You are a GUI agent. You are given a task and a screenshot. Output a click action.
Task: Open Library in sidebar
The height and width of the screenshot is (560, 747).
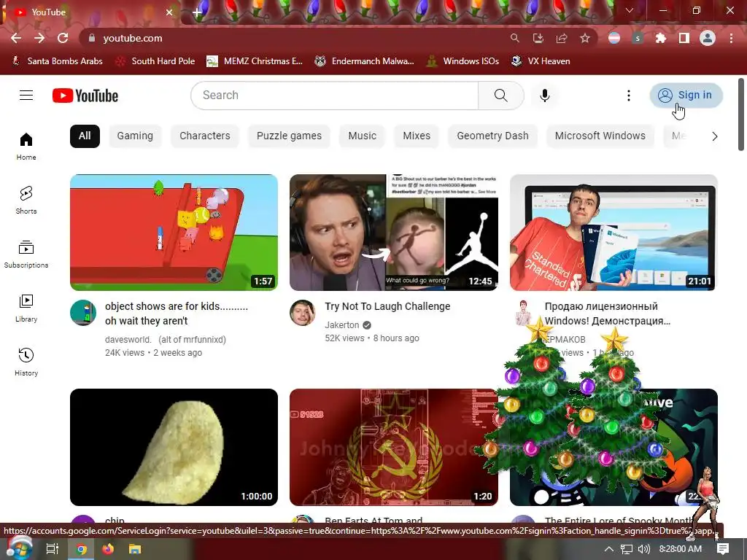pyautogui.click(x=26, y=308)
